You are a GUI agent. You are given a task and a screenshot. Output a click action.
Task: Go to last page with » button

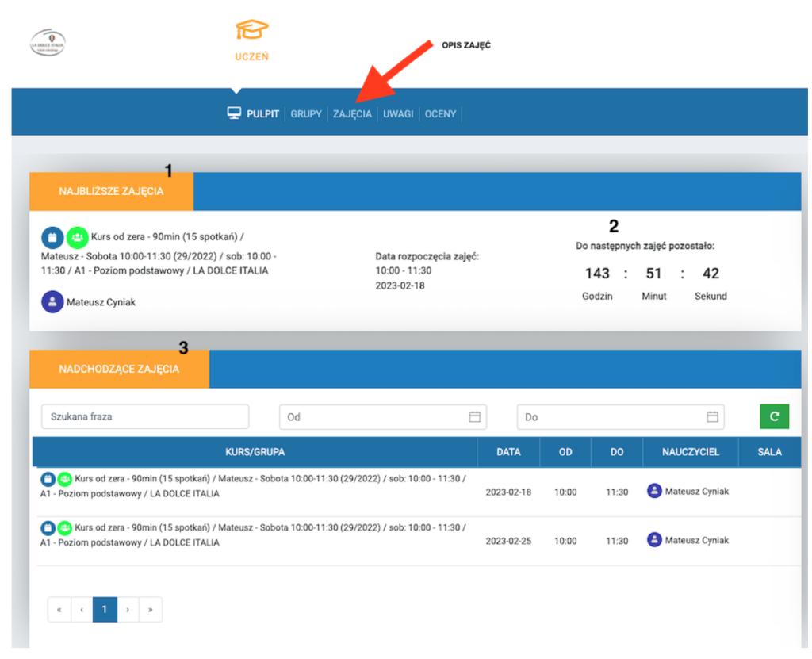click(x=151, y=609)
